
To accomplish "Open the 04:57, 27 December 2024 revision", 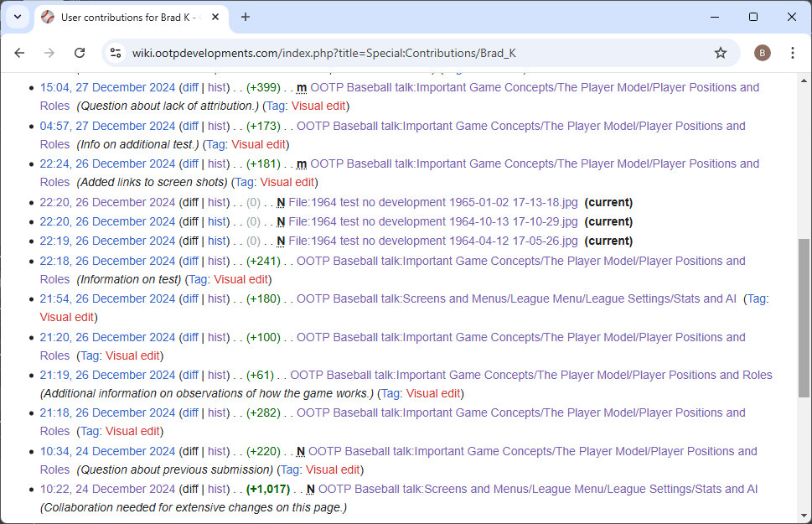I will click(107, 126).
